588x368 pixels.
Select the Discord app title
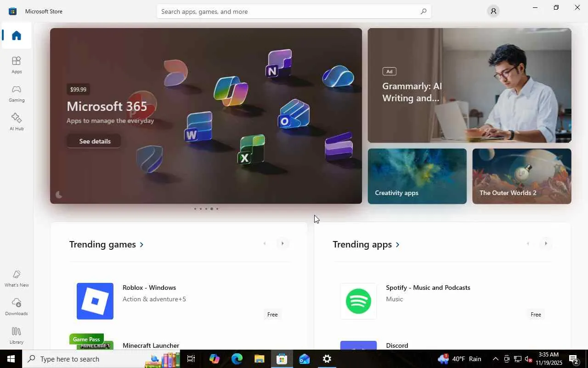pyautogui.click(x=397, y=345)
